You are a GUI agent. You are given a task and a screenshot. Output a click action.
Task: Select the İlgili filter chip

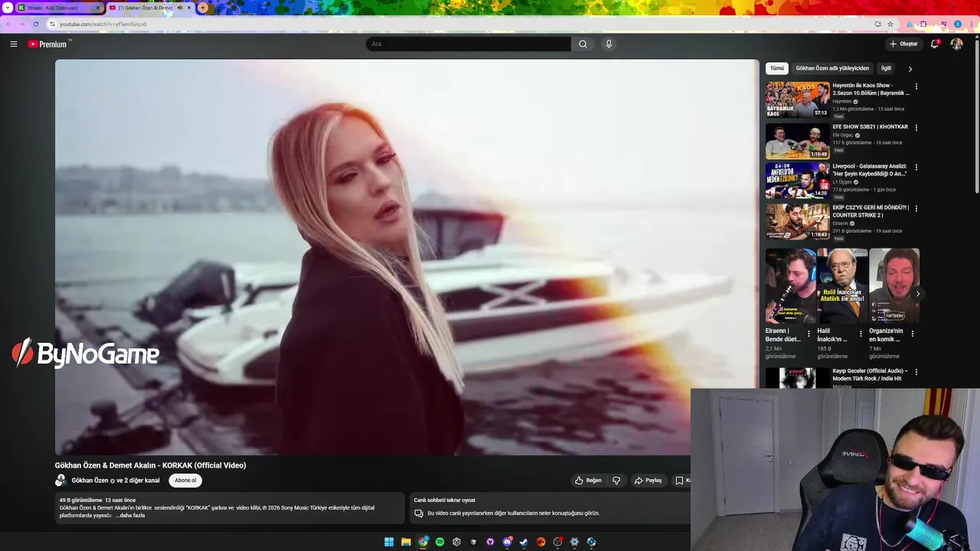(886, 68)
